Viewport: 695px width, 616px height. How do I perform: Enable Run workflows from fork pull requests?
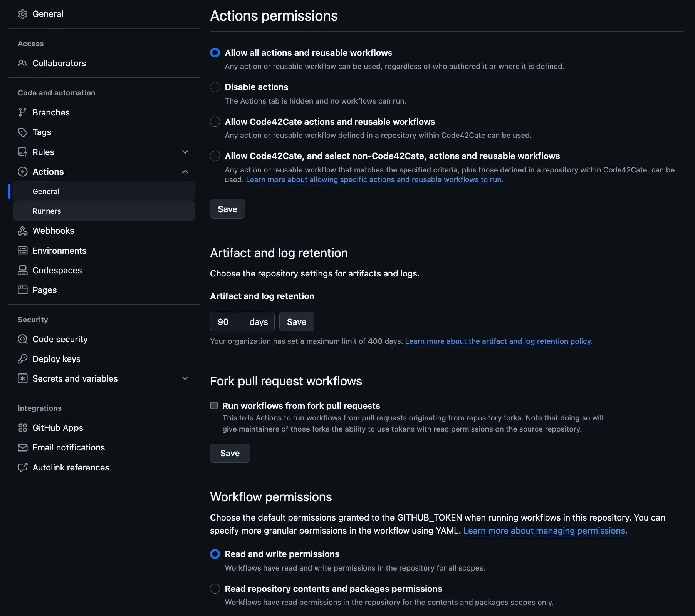[x=215, y=405]
